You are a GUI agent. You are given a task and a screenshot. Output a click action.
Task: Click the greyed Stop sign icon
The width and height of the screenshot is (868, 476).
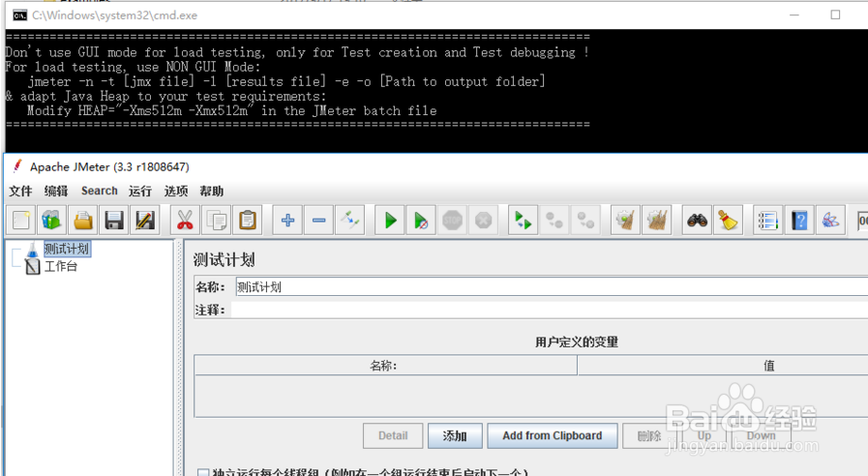tap(452, 221)
